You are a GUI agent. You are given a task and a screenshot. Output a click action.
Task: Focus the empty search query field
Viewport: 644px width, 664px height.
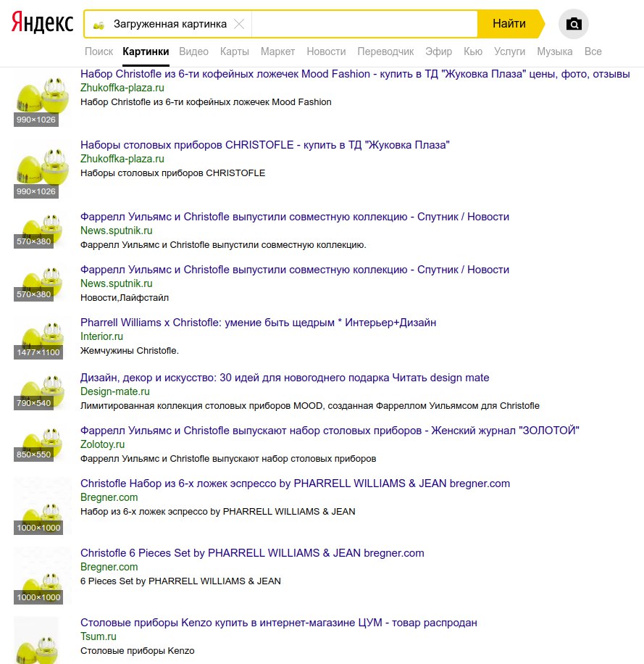click(364, 24)
